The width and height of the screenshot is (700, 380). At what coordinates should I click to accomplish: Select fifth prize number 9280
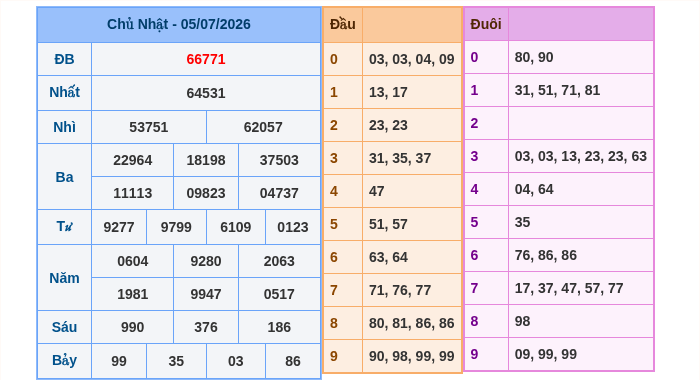coord(206,261)
